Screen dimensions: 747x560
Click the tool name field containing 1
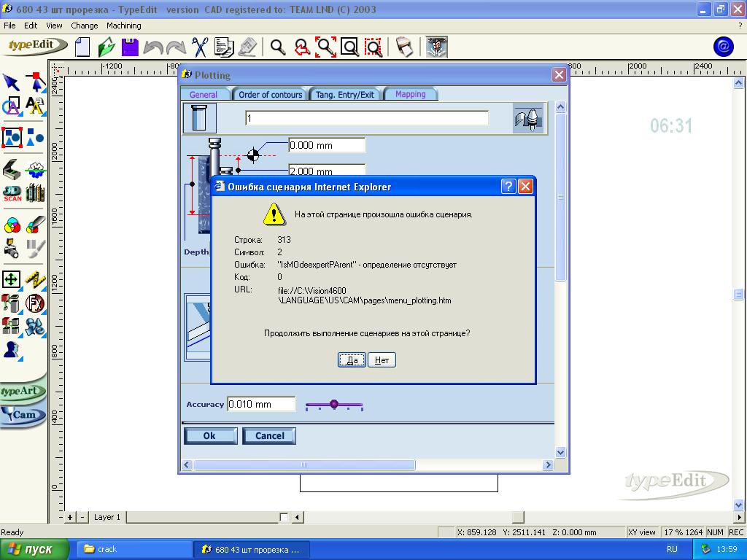[367, 118]
